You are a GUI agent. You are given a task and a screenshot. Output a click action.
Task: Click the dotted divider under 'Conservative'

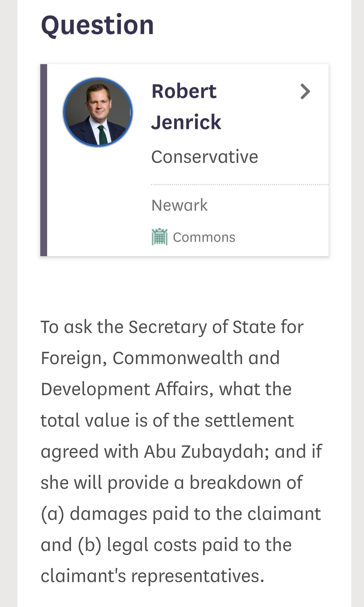(x=239, y=184)
